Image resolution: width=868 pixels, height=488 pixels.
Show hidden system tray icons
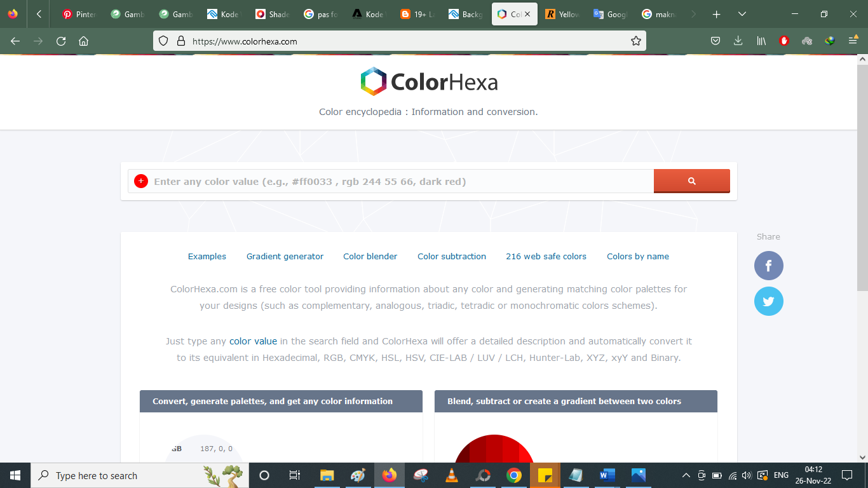click(x=686, y=475)
